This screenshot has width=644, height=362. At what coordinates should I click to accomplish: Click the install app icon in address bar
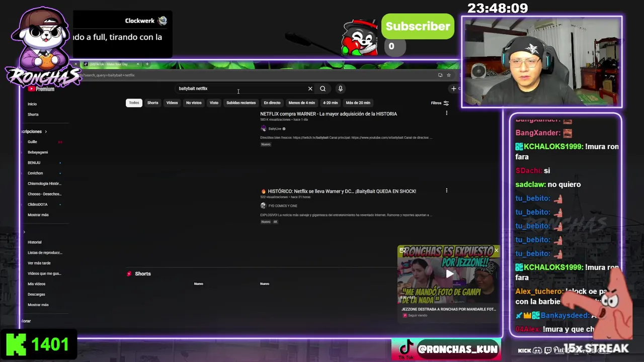point(440,75)
